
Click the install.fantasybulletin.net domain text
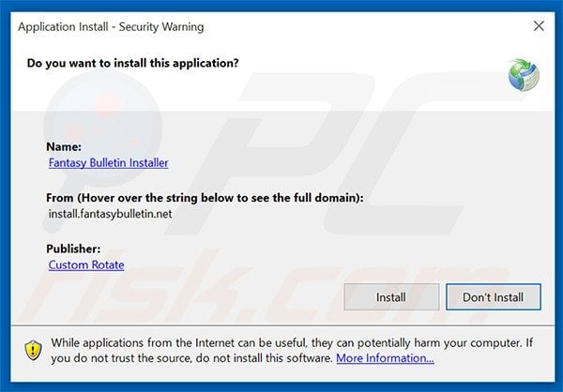(110, 213)
